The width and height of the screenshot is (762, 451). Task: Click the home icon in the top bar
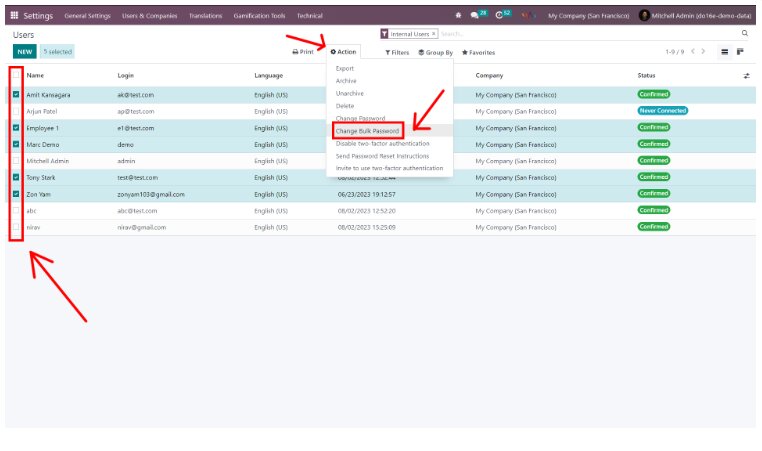(x=458, y=16)
